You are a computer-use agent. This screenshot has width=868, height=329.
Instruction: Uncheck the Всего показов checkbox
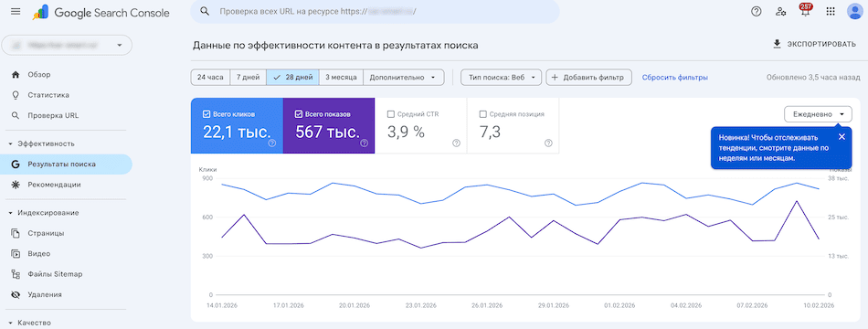299,114
